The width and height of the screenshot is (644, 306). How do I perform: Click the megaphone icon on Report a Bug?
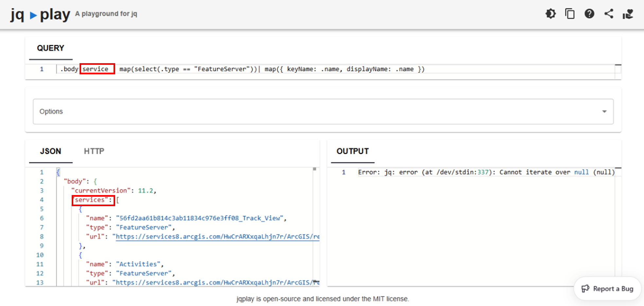(585, 289)
